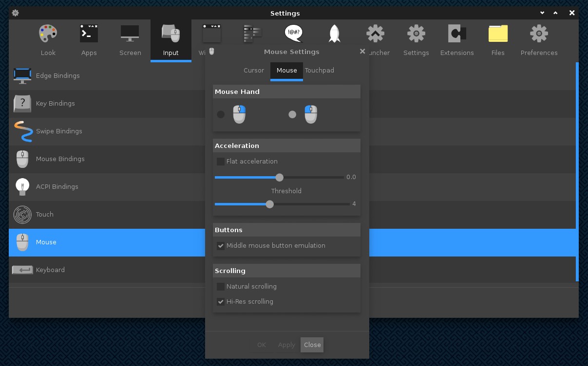Open the rocket Advanced icon
The height and width of the screenshot is (366, 588).
tap(335, 34)
